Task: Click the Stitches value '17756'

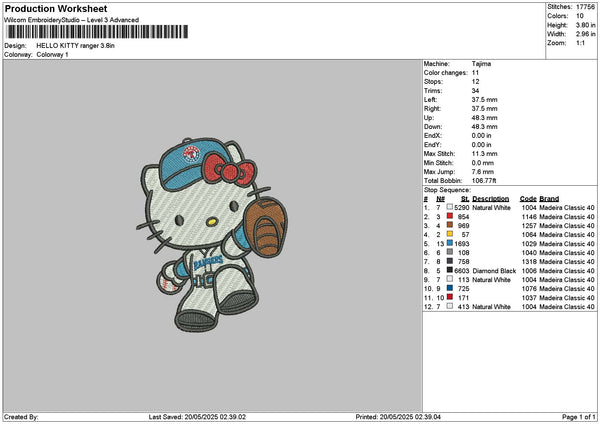Action: click(585, 7)
